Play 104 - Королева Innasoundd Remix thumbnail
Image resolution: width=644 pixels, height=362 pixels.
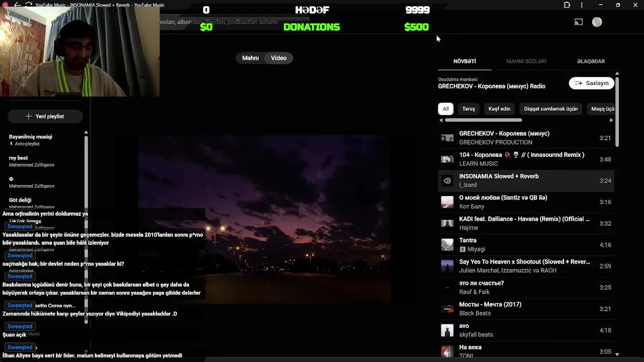[447, 159]
